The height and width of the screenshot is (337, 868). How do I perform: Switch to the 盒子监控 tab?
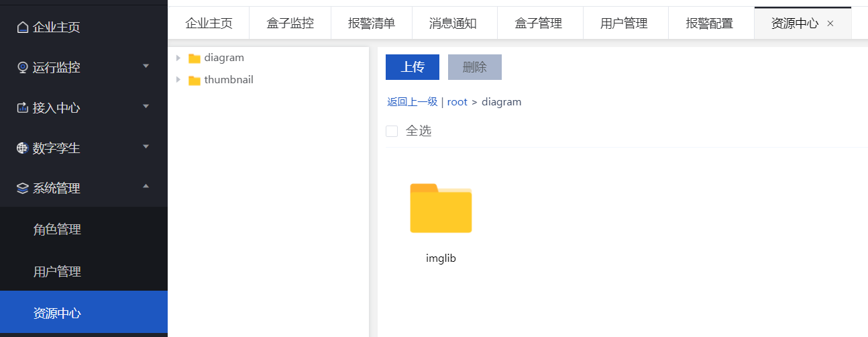click(x=290, y=23)
